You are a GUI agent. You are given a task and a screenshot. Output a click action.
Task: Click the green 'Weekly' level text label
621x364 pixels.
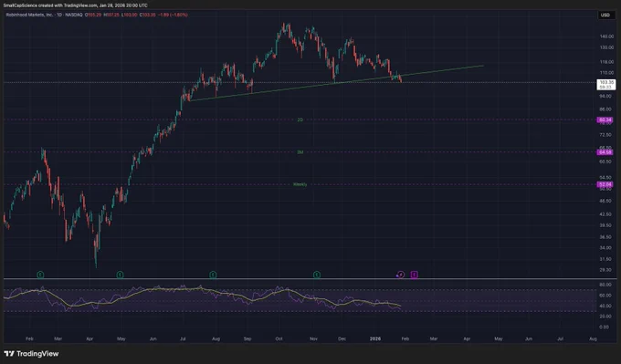coord(300,184)
